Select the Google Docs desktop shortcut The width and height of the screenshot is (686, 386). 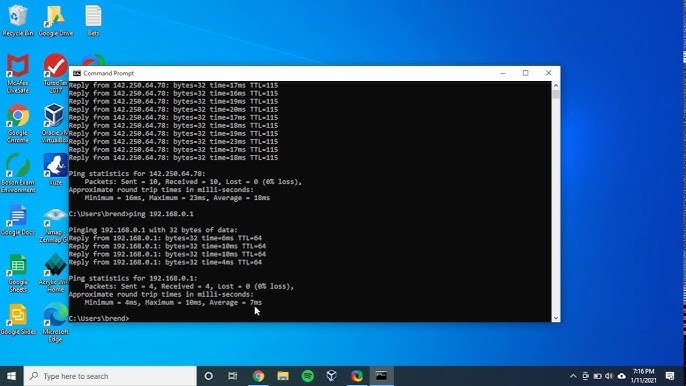pyautogui.click(x=18, y=220)
